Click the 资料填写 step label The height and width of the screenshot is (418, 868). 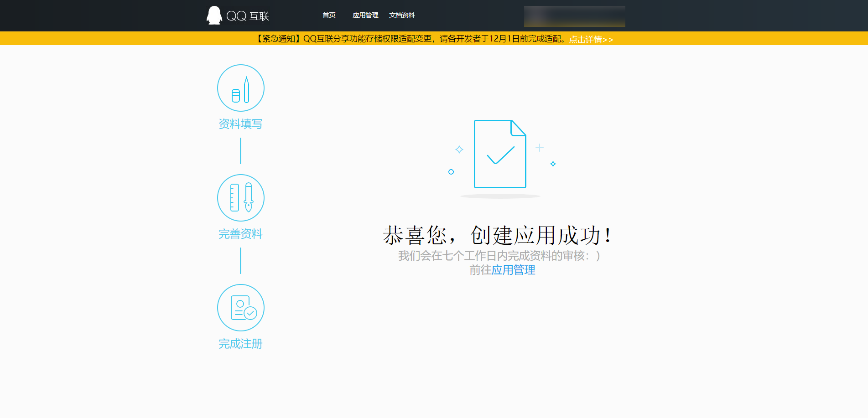point(240,124)
